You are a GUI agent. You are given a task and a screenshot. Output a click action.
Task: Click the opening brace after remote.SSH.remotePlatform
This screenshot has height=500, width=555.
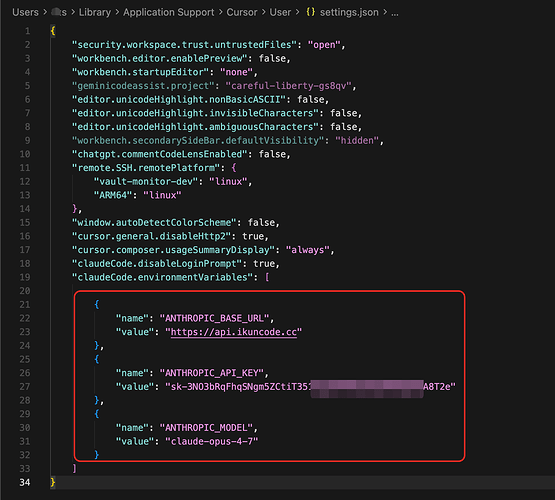click(x=234, y=168)
